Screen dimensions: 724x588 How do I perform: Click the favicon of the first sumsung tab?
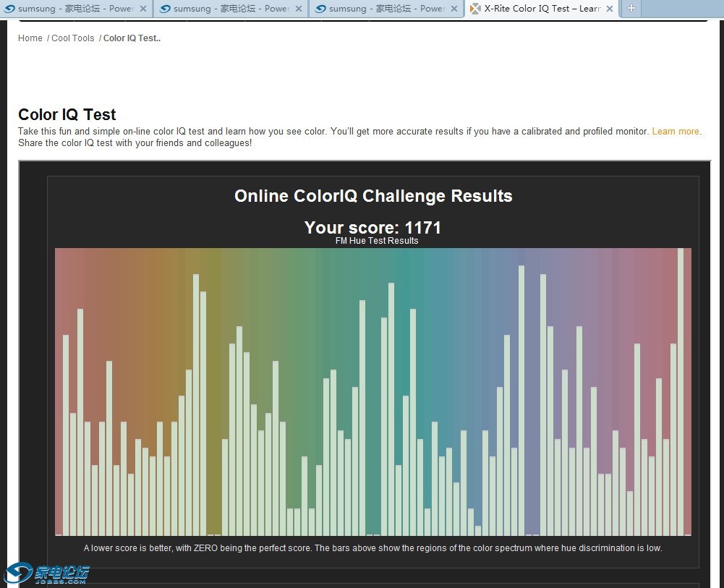click(10, 9)
